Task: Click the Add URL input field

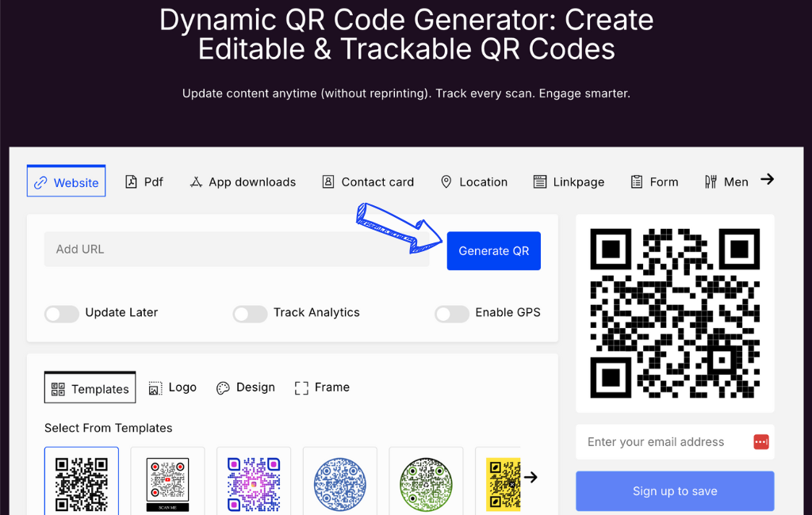Action: tap(236, 250)
